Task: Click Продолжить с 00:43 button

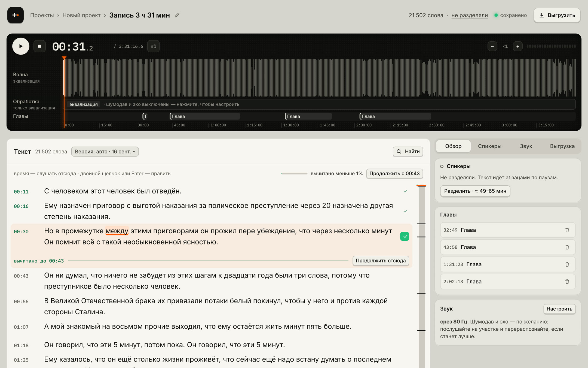Action: tap(394, 174)
